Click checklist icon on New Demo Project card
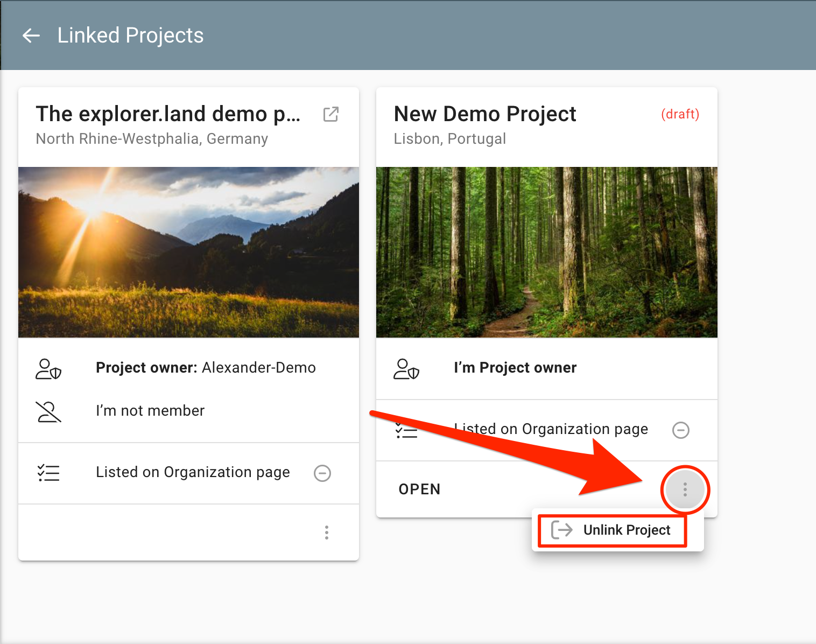Screen dimensions: 816x644 tap(406, 430)
